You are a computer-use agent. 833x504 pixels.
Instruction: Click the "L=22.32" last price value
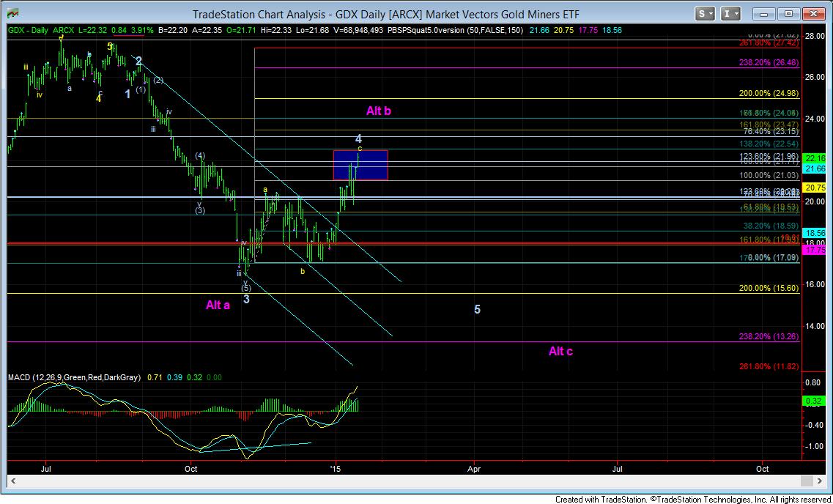tap(94, 30)
